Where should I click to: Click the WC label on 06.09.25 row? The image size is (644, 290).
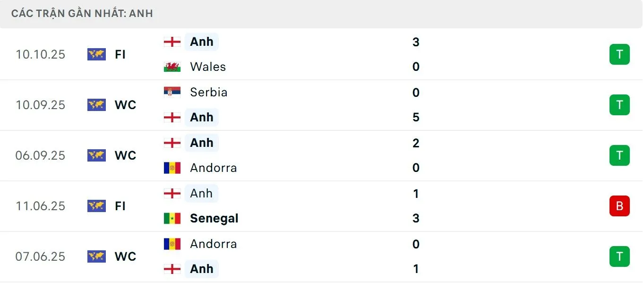pyautogui.click(x=125, y=155)
